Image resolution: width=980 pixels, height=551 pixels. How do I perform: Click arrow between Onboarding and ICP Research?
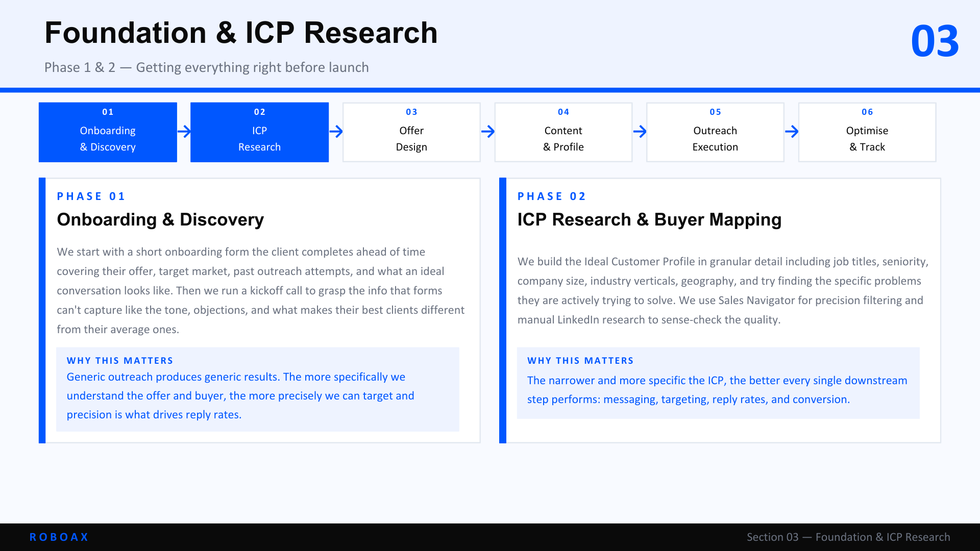(x=184, y=132)
